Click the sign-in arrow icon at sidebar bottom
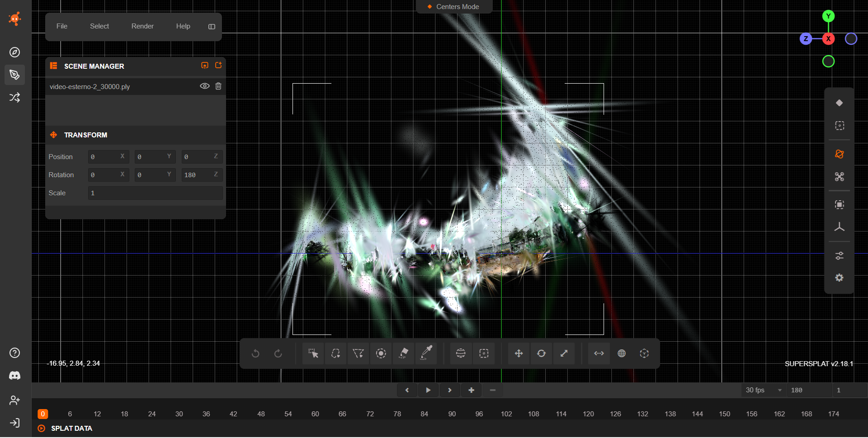This screenshot has height=438, width=868. point(14,423)
